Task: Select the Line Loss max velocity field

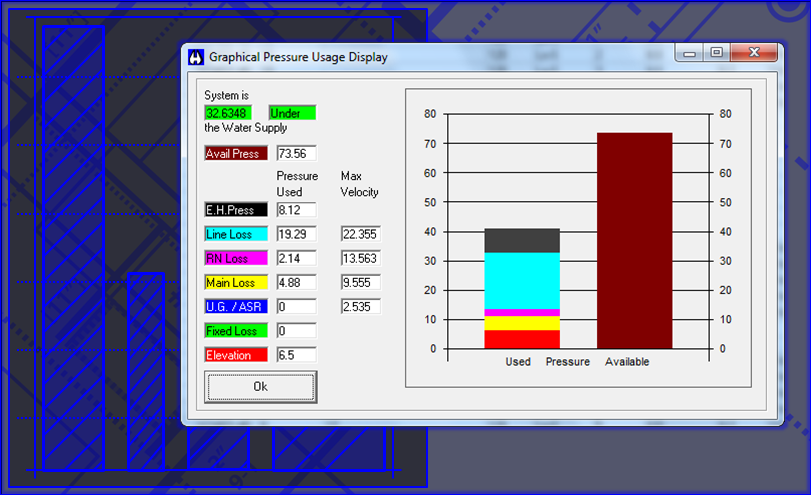Action: tap(360, 234)
